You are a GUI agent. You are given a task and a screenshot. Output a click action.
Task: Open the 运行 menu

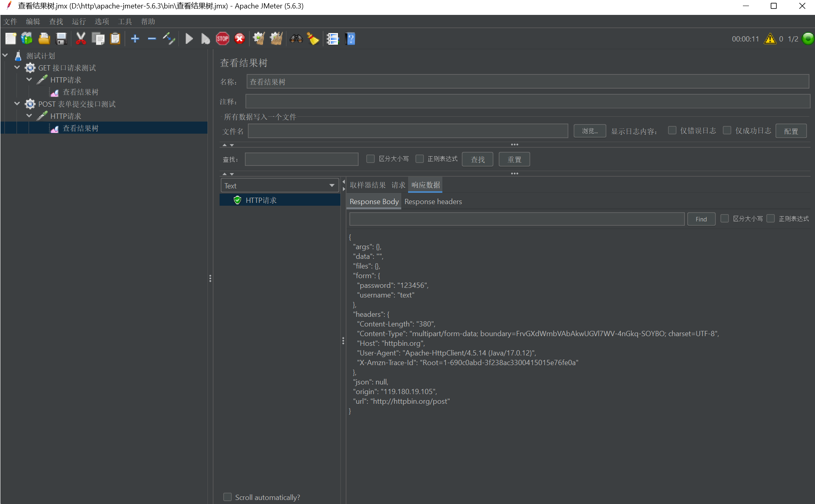tap(79, 21)
